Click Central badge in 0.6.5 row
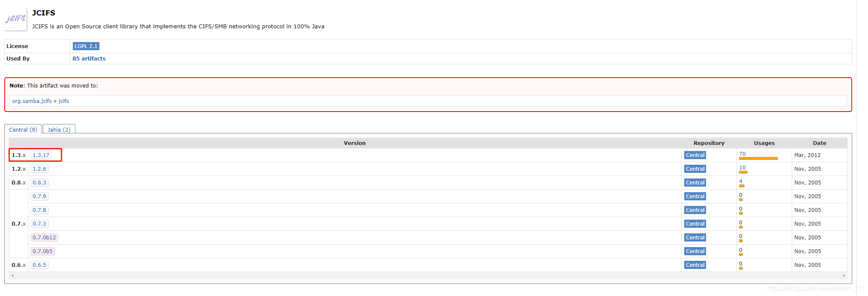The height and width of the screenshot is (296, 868). pos(695,265)
